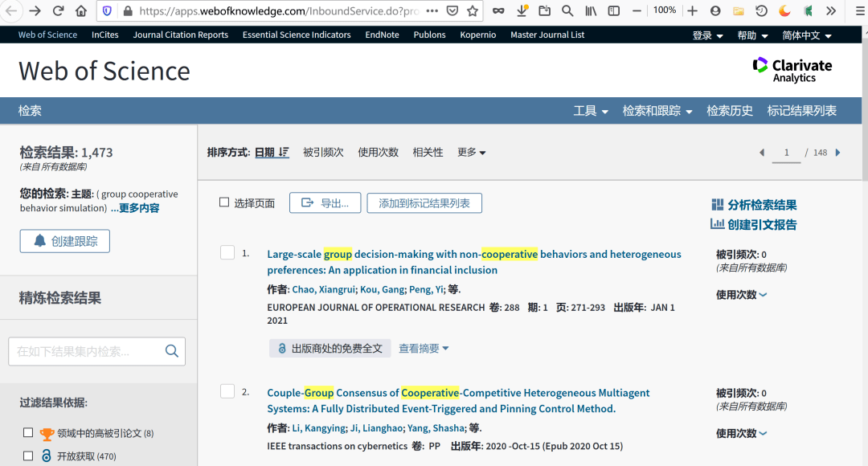
Task: Open the library bookshelf icon
Action: 592,10
